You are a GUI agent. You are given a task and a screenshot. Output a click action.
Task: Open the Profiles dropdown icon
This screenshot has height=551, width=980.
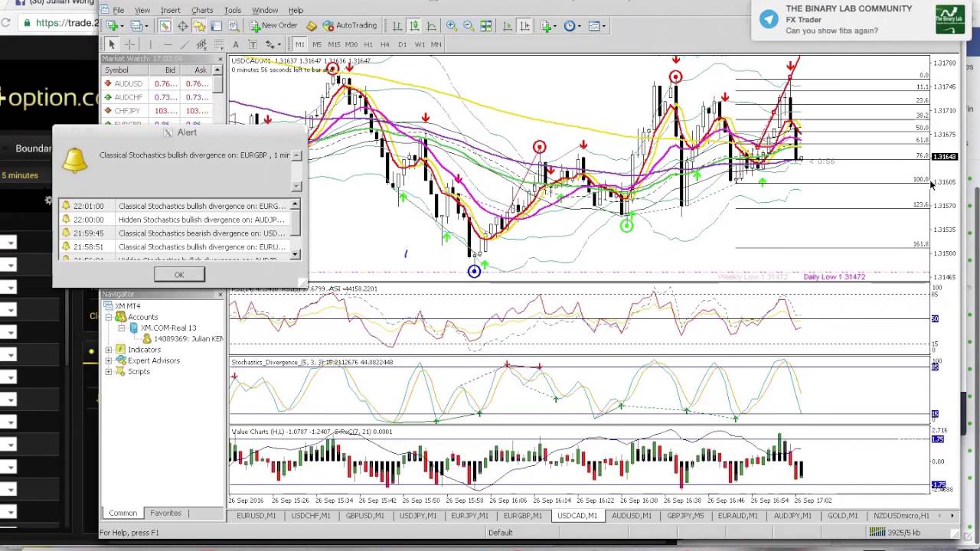tap(139, 26)
